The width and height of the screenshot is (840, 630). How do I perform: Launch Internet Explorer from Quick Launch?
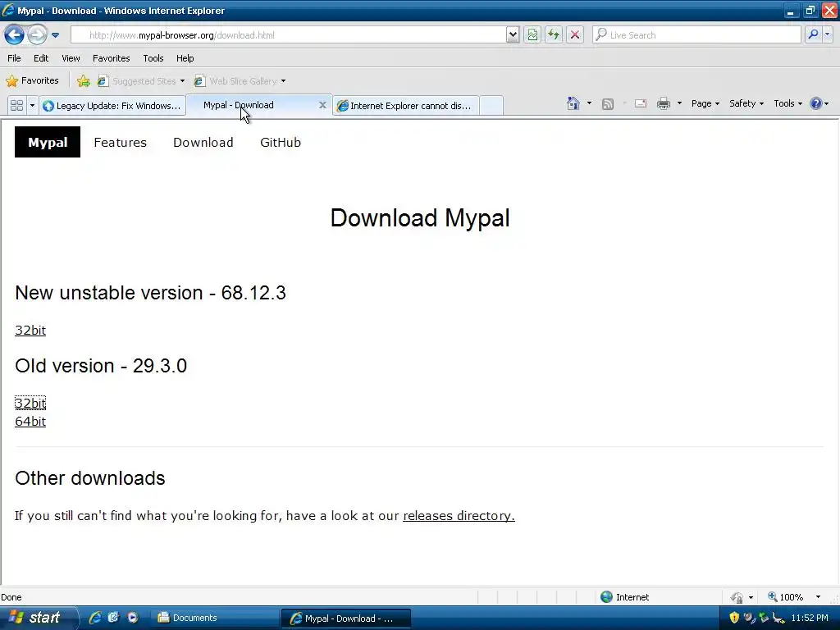click(x=95, y=618)
